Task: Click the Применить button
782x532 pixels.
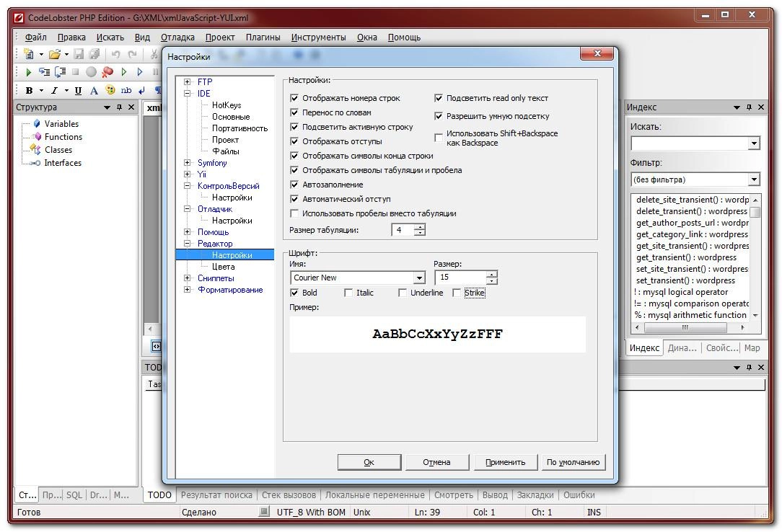Action: tap(505, 462)
